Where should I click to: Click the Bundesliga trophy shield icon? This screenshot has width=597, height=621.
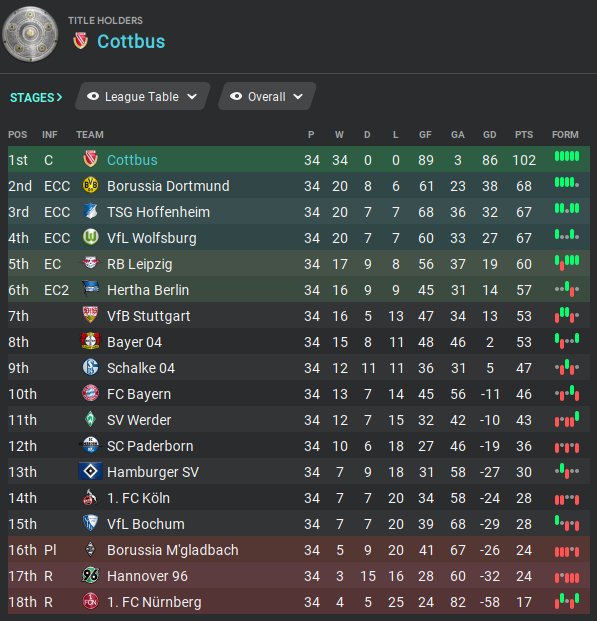pyautogui.click(x=30, y=34)
